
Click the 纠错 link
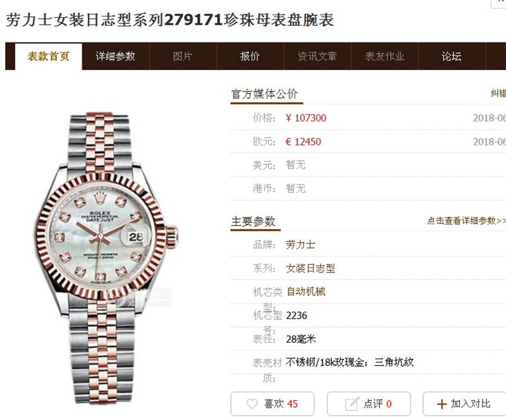pos(498,93)
